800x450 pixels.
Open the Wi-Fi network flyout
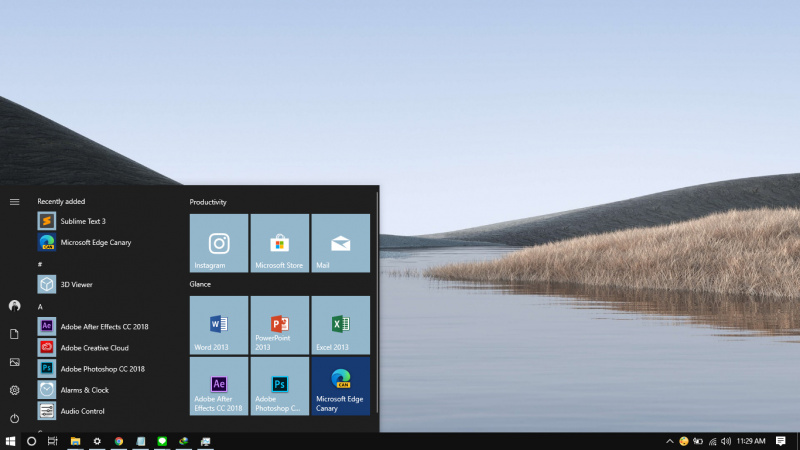coord(712,441)
